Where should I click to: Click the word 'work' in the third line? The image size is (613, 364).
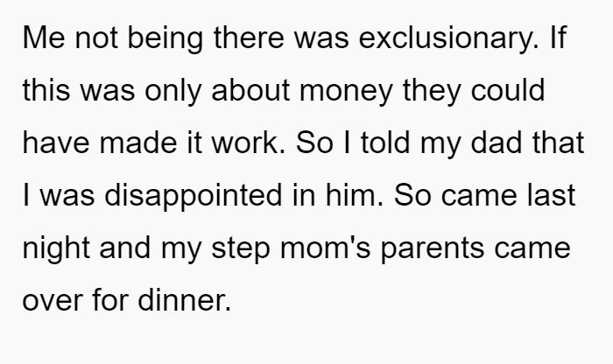coord(248,143)
